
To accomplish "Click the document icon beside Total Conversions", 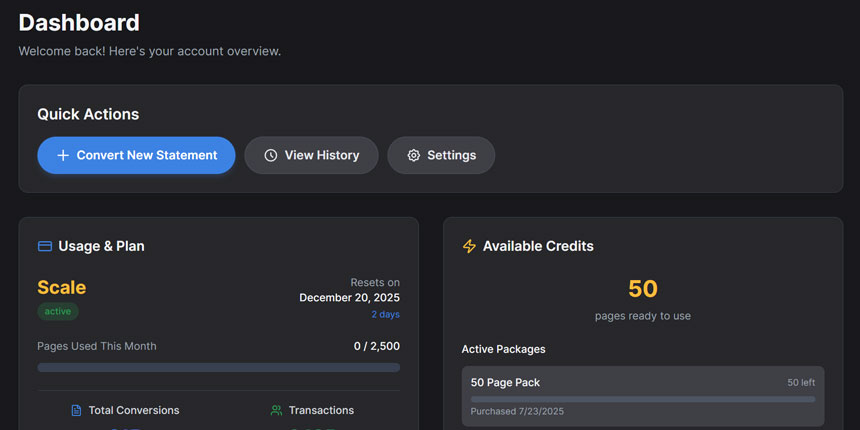I will pos(76,410).
